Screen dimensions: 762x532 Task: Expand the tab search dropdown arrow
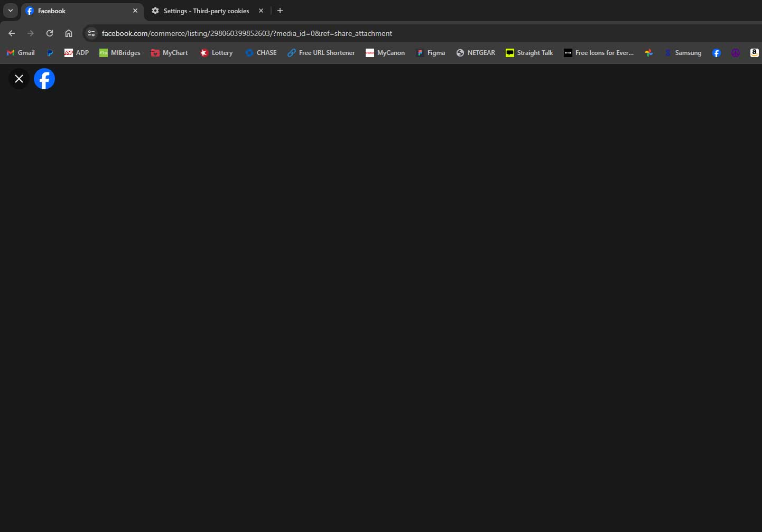10,11
